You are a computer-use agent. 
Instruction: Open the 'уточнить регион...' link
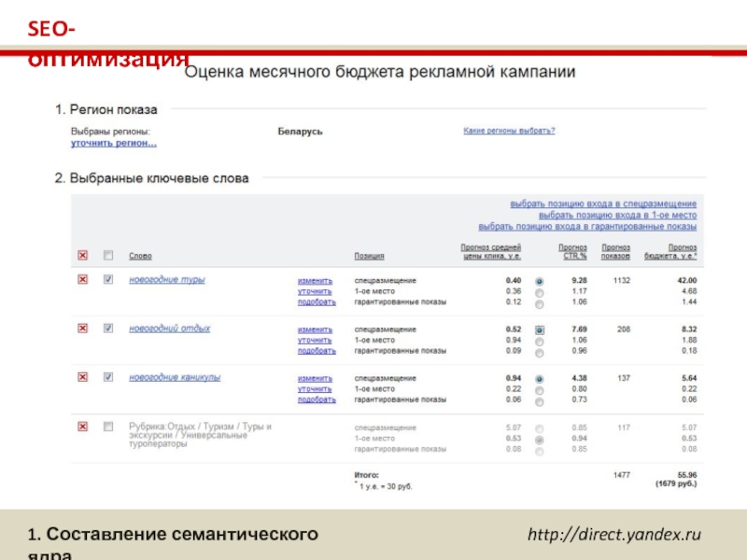pyautogui.click(x=113, y=144)
